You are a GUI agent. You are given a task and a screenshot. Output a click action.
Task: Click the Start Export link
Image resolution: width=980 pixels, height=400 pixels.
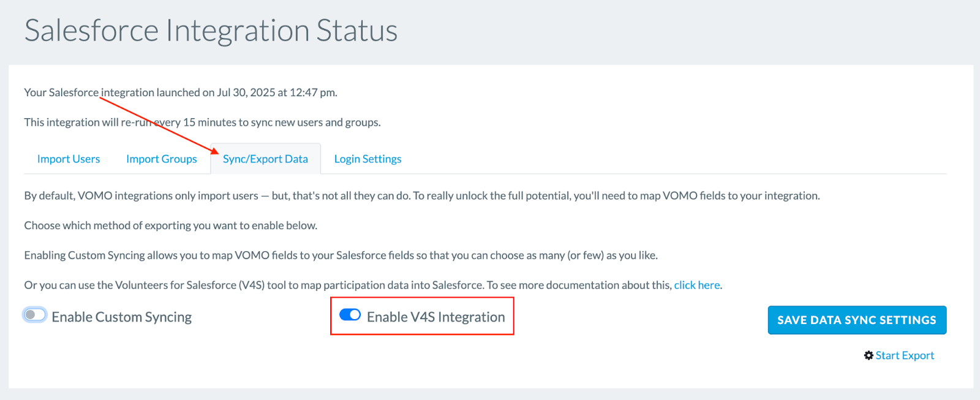pos(905,355)
